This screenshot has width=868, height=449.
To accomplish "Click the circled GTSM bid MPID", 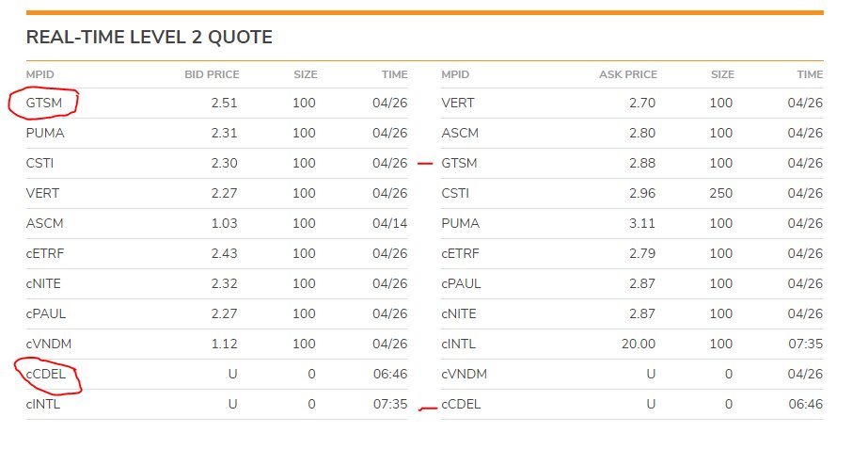I will [x=44, y=103].
